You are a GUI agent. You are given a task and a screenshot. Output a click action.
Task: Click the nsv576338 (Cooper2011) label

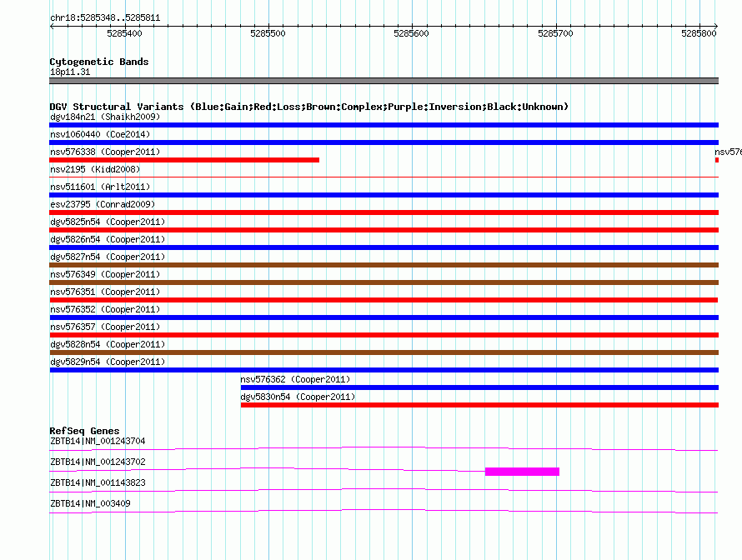(105, 152)
